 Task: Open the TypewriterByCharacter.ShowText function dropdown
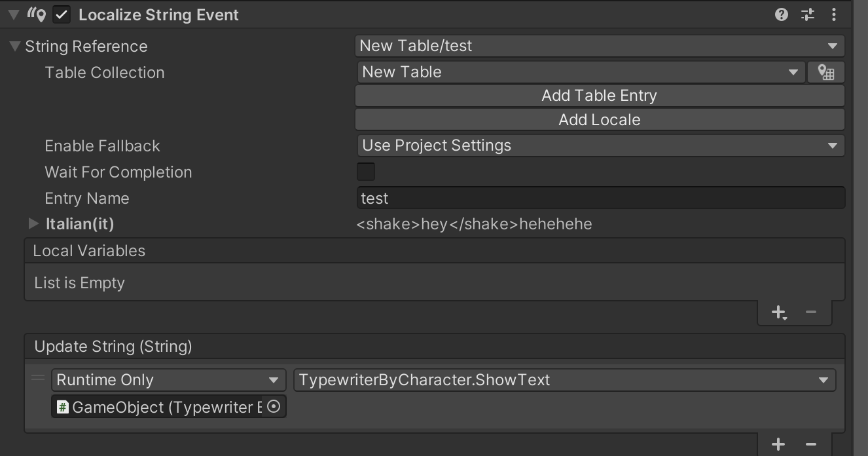tap(564, 380)
